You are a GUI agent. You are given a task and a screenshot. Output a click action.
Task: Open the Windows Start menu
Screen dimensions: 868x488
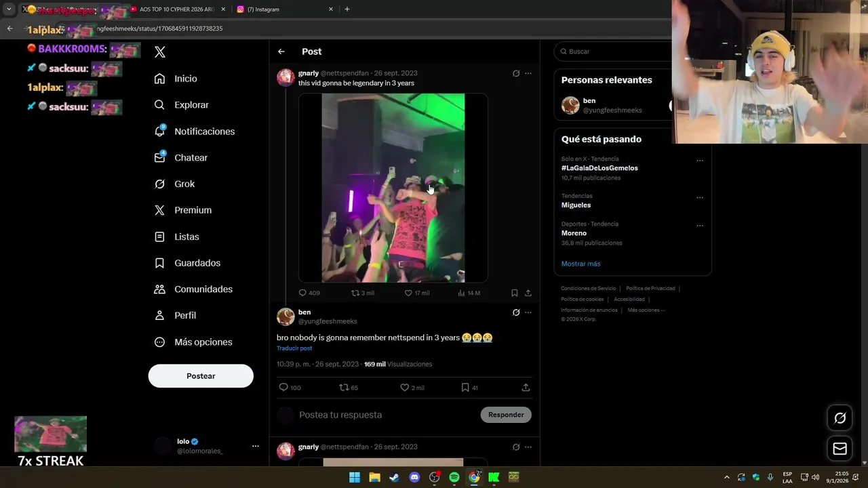tap(355, 477)
